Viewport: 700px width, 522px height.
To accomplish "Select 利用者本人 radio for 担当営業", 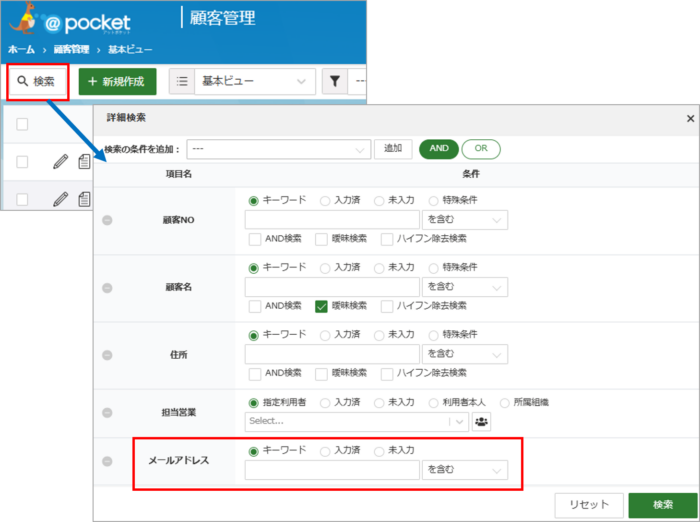I will [433, 403].
